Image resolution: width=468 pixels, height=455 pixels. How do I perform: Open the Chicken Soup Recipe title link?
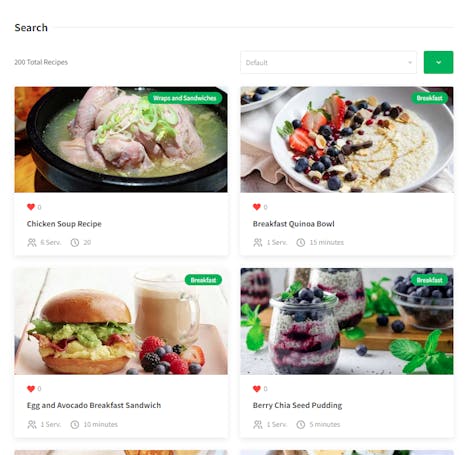64,224
